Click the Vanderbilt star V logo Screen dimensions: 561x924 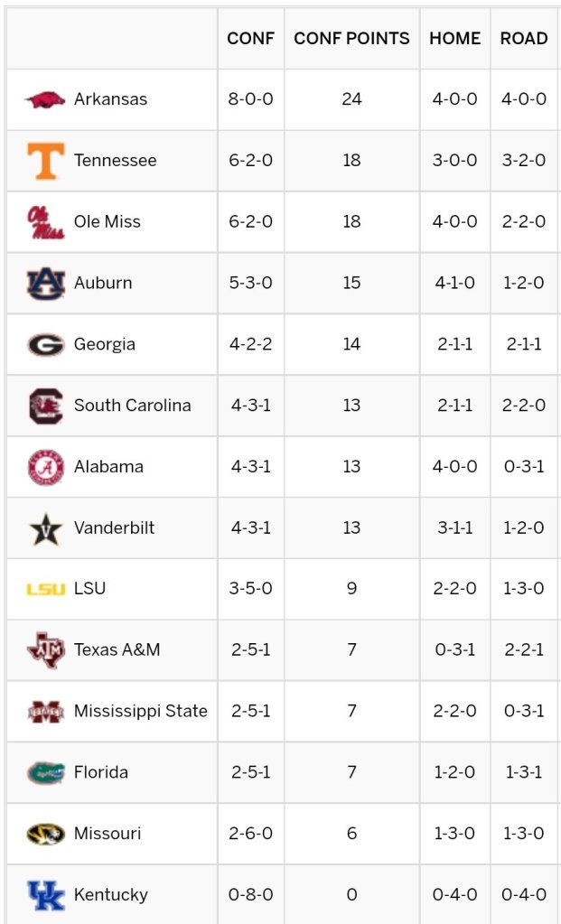coord(45,528)
